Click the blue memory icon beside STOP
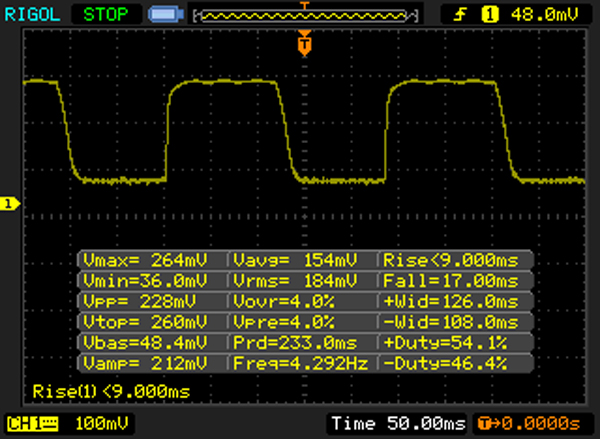Image resolution: width=600 pixels, height=439 pixels. (x=162, y=15)
